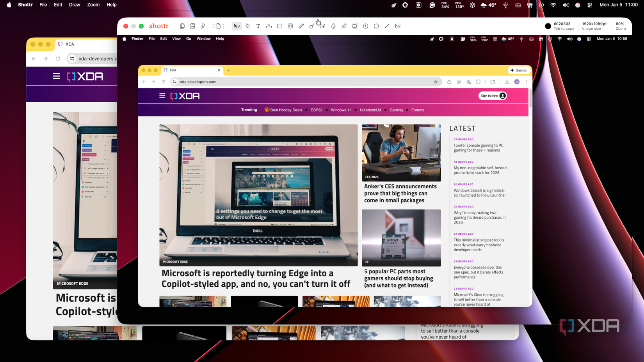644x362 pixels.
Task: Choose the arrow connector tool
Action: coord(312,26)
